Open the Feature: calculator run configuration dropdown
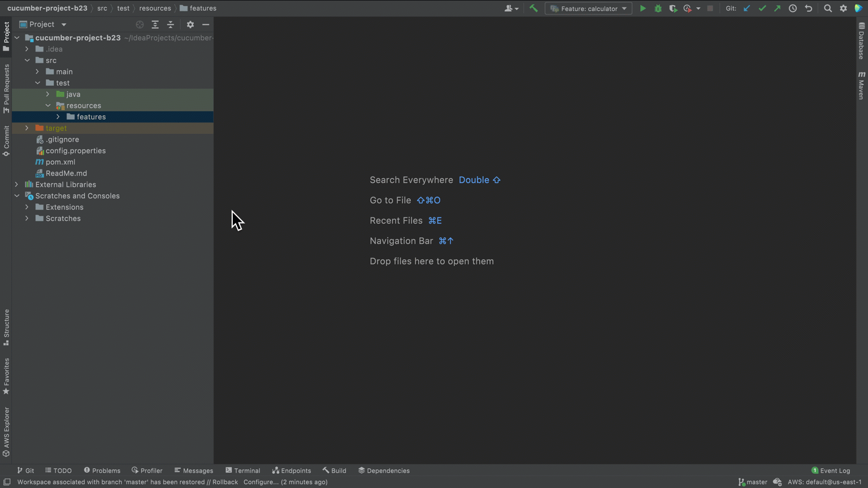Screen dimensions: 868x488 pyautogui.click(x=588, y=8)
